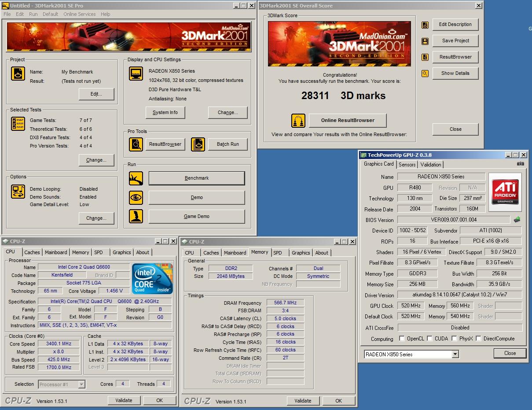Click the Online ResultBrowser button
This screenshot has width=532, height=410.
pyautogui.click(x=348, y=121)
